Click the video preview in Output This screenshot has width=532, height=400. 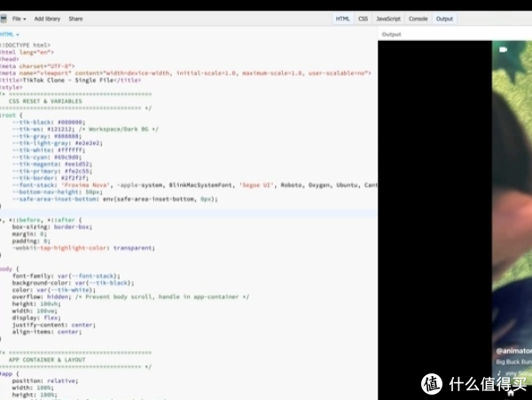point(510,204)
